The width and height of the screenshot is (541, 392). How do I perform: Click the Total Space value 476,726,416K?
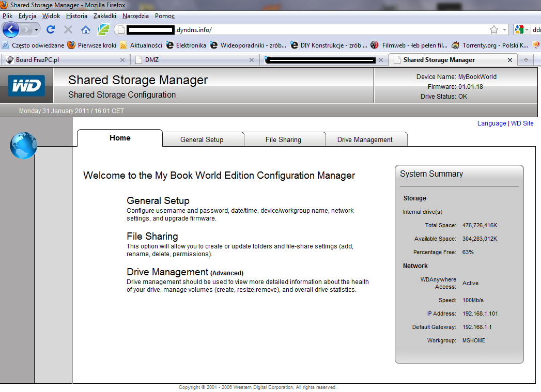pyautogui.click(x=480, y=225)
